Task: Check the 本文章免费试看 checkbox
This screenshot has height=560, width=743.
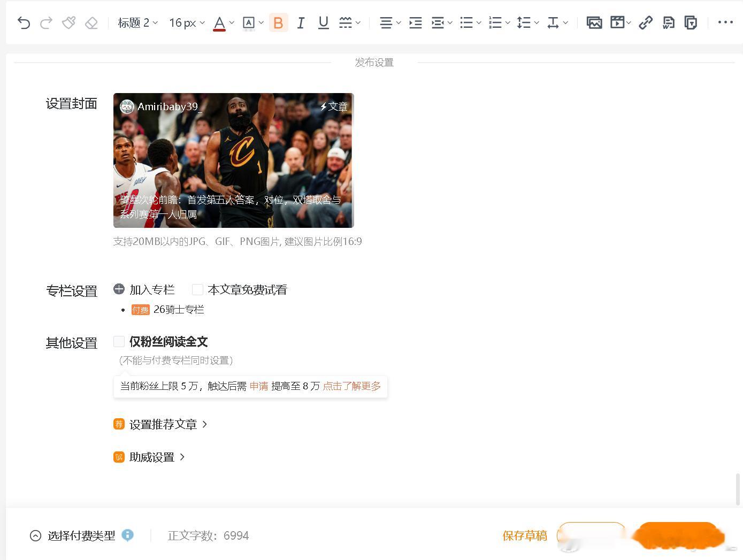Action: tap(197, 289)
